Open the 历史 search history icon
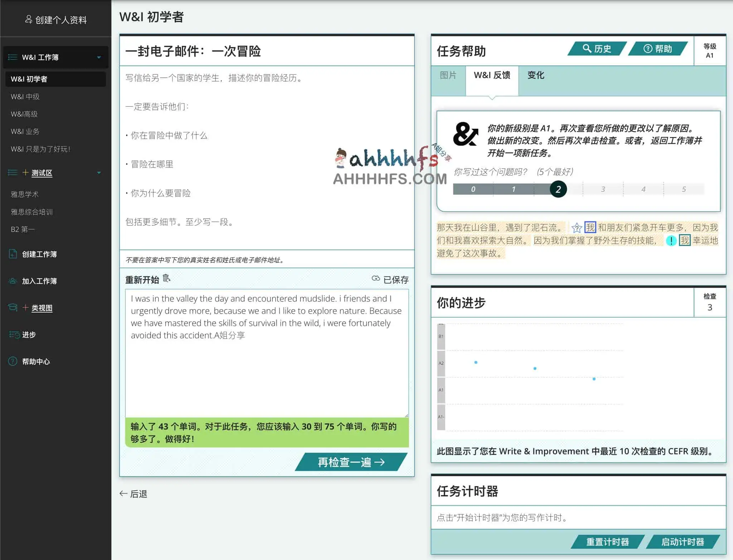 coord(587,49)
